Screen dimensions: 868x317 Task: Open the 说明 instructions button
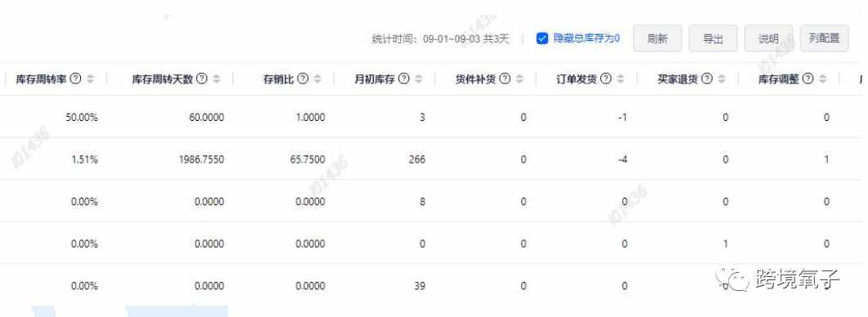click(x=768, y=38)
